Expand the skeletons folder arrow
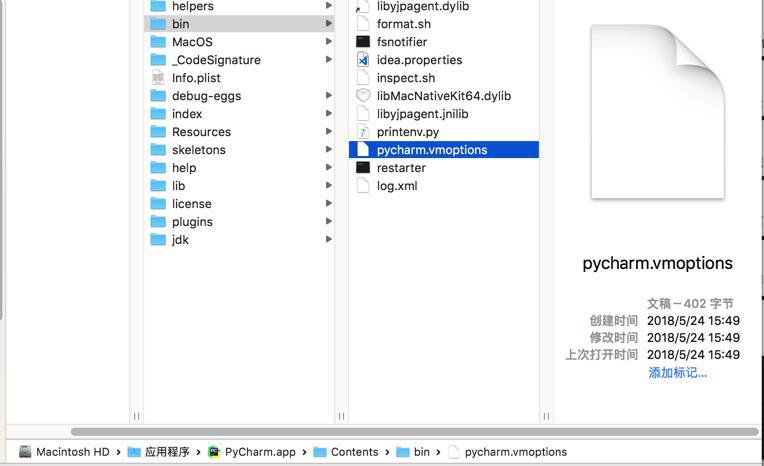Screen dimensions: 764x466 click(x=329, y=150)
